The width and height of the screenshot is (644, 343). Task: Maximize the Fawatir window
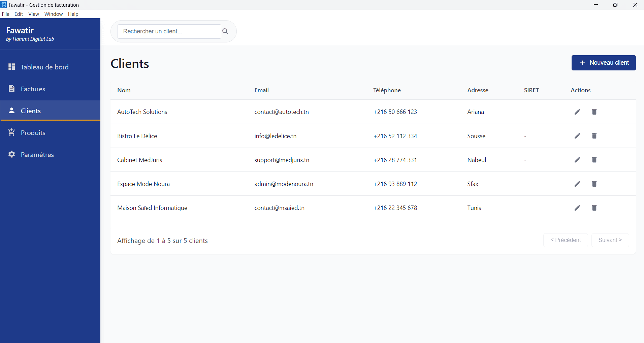tap(615, 5)
